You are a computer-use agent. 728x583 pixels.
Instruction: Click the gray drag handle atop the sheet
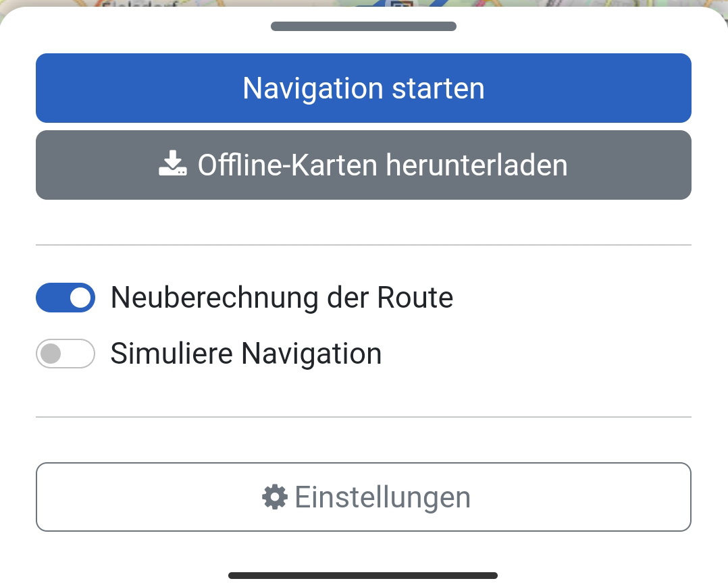coord(363,26)
